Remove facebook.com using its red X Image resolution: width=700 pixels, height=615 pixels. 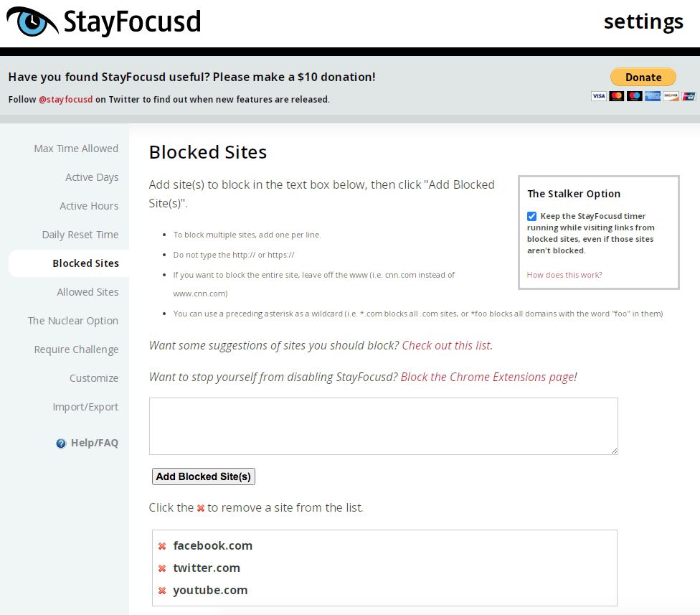[x=162, y=546]
